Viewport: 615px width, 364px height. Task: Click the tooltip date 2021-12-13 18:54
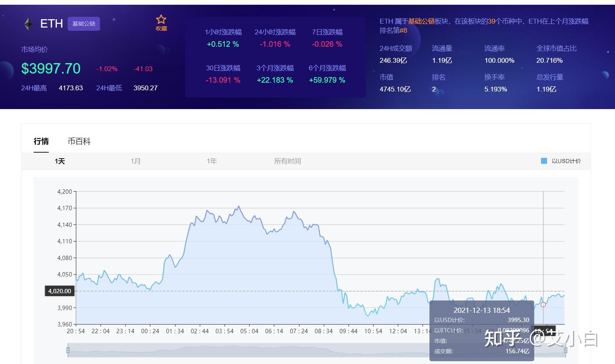click(x=481, y=310)
